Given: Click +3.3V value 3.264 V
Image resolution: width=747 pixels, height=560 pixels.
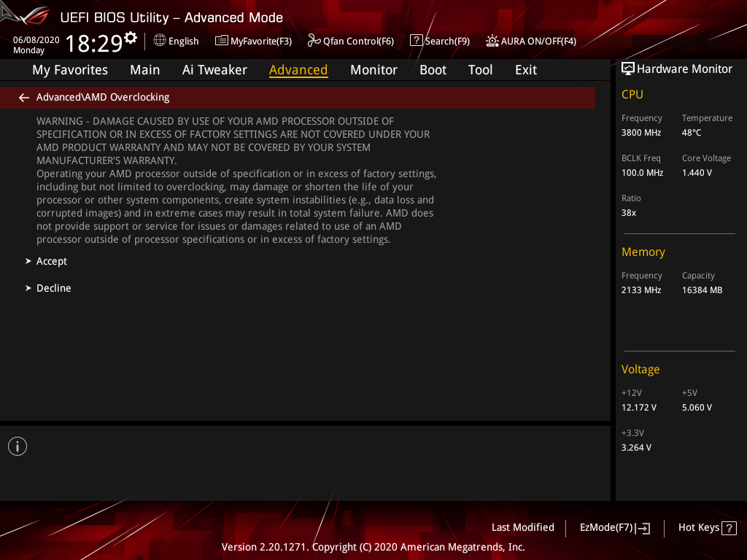Looking at the screenshot, I should pyautogui.click(x=636, y=448).
